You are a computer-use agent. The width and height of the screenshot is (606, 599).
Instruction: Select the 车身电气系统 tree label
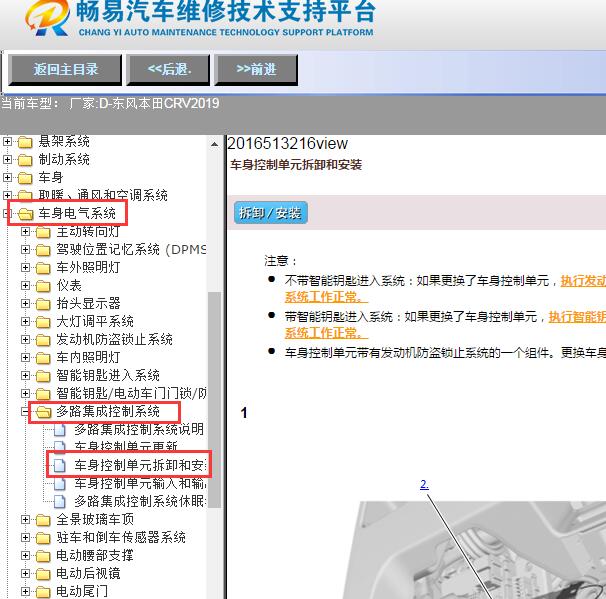point(77,213)
